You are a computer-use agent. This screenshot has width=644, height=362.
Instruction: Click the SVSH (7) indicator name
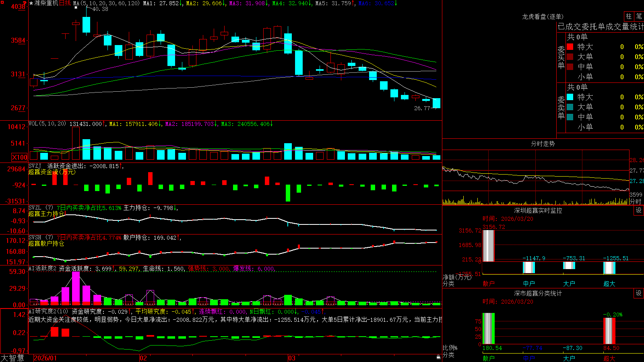41,237
